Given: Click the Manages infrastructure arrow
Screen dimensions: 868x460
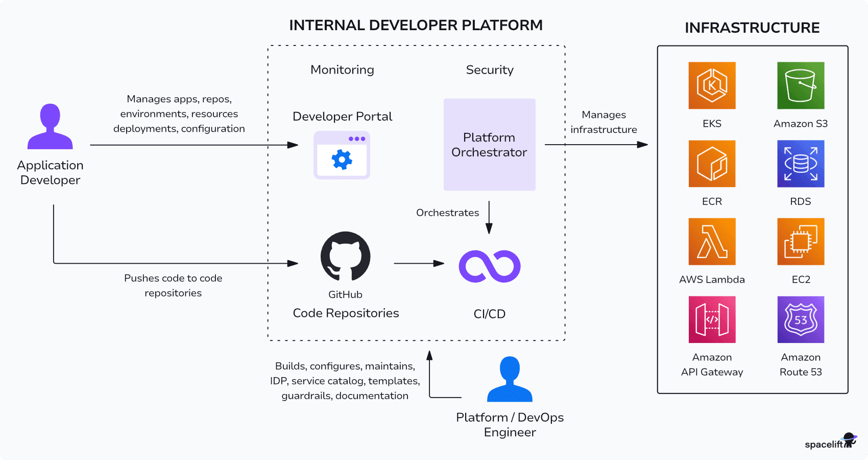Looking at the screenshot, I should [x=595, y=145].
